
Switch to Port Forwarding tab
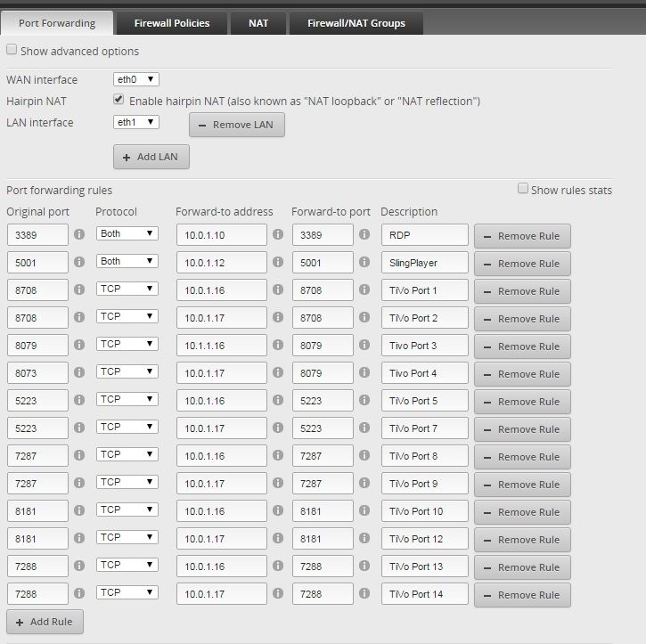[57, 23]
